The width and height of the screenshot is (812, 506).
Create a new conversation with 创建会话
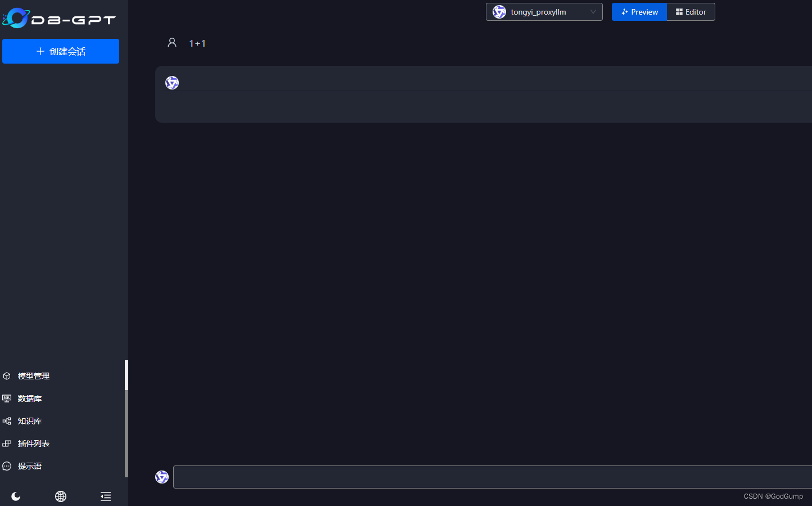coord(61,51)
